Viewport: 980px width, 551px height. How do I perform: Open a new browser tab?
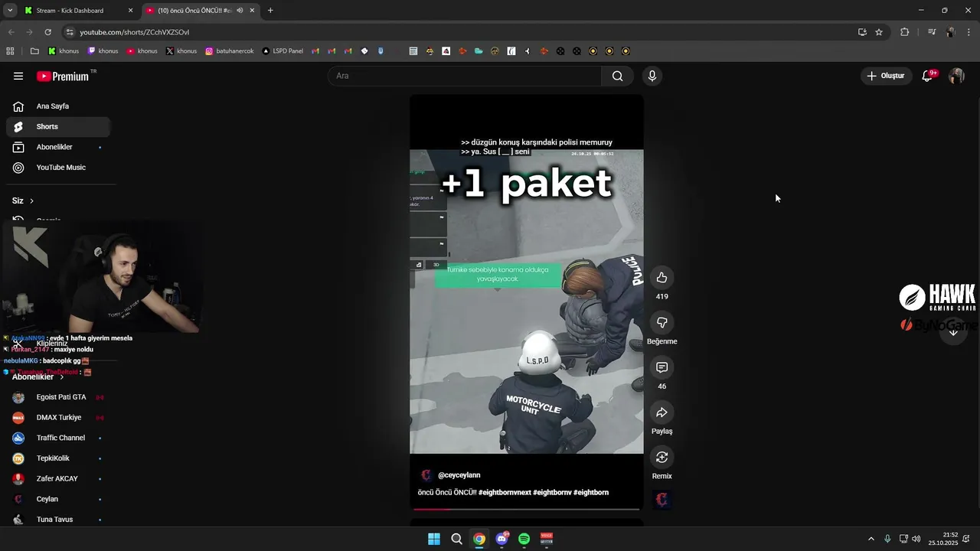[x=270, y=11]
